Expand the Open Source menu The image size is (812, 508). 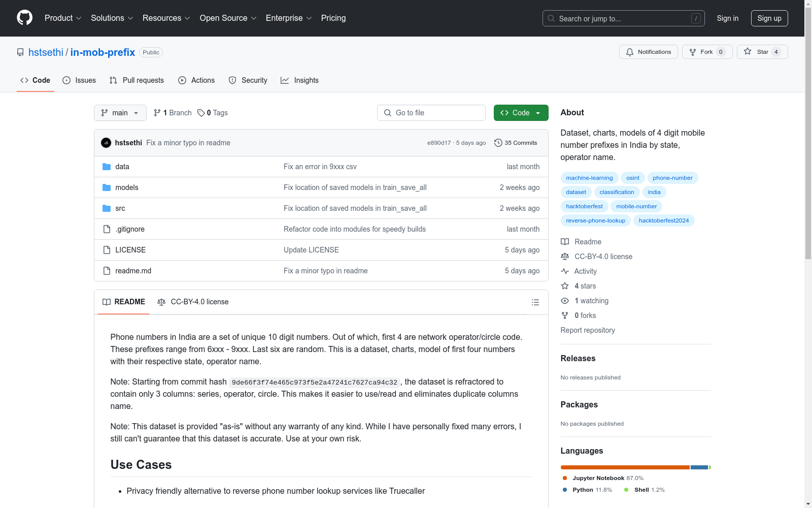228,18
